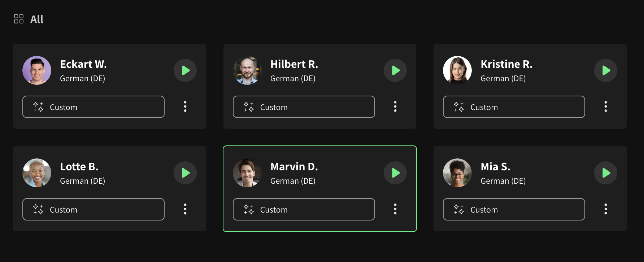The width and height of the screenshot is (644, 262).
Task: Open the three-dot menu for Hilbert R.
Action: 395,106
